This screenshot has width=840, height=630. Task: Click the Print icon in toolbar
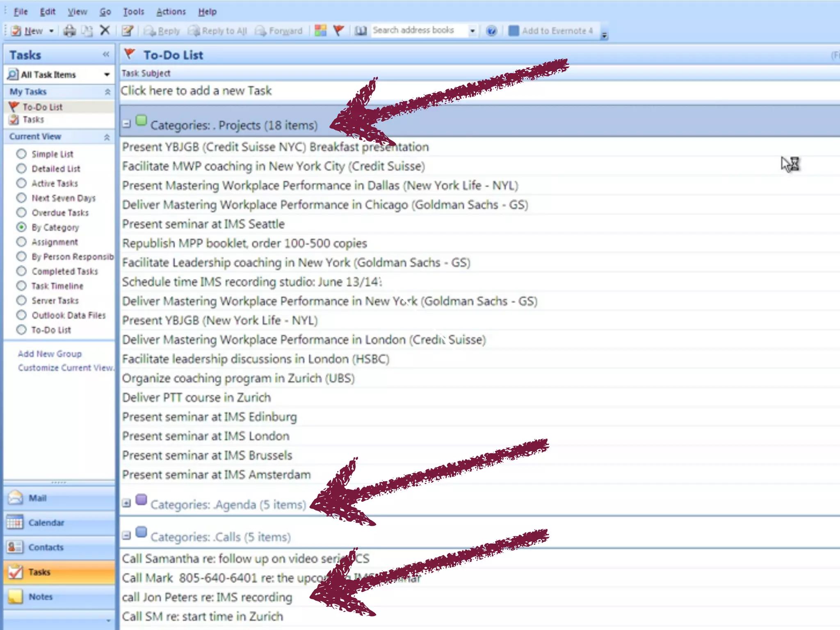point(69,31)
